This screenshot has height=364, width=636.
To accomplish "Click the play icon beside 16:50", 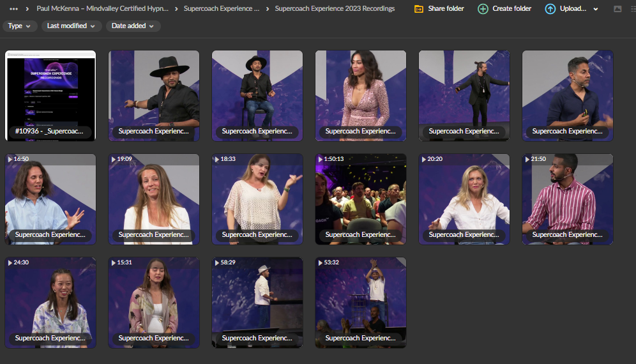I will pos(10,159).
